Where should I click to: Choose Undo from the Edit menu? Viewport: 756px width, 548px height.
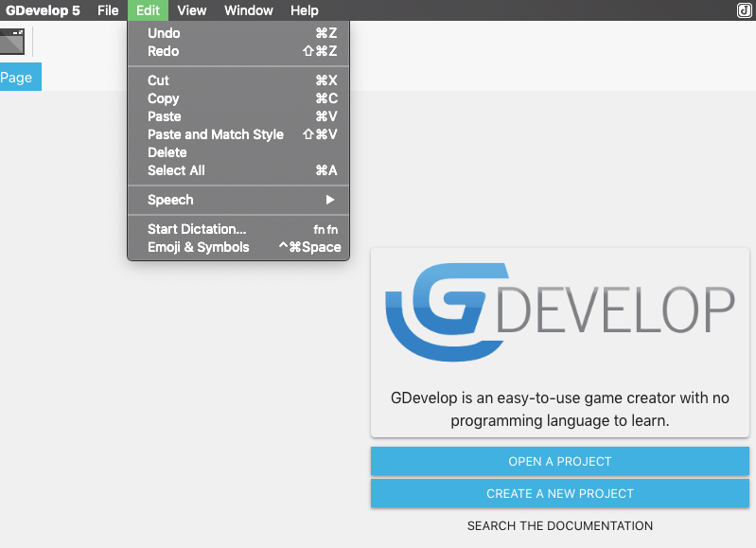tap(238, 33)
